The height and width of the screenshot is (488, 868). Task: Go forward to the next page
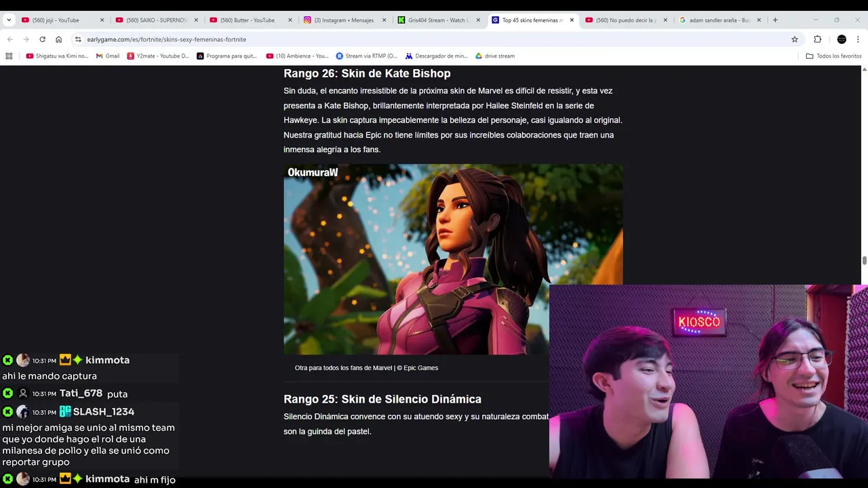pos(26,39)
